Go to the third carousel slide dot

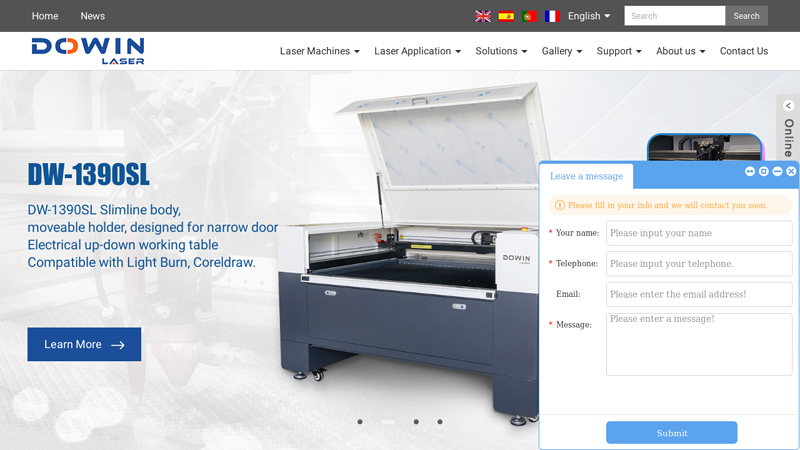point(416,422)
